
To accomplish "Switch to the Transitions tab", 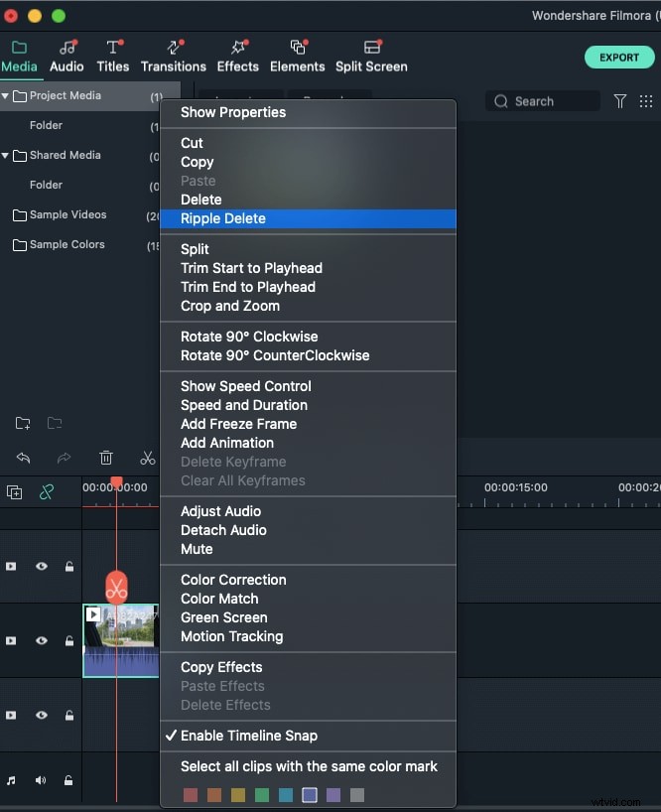I will (173, 57).
